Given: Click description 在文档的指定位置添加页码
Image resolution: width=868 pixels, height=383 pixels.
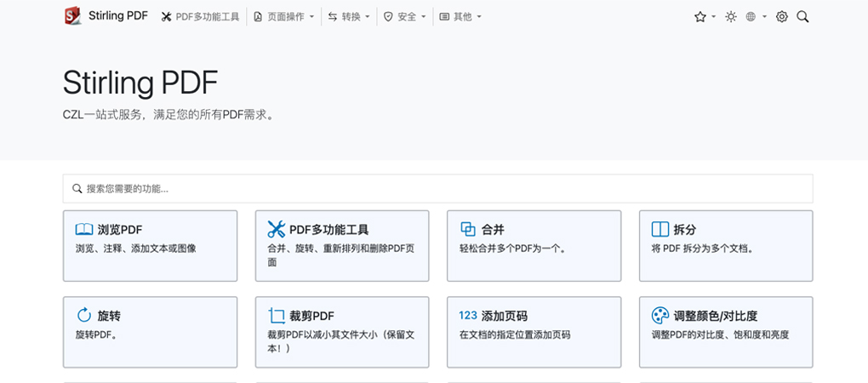Looking at the screenshot, I should (x=515, y=334).
